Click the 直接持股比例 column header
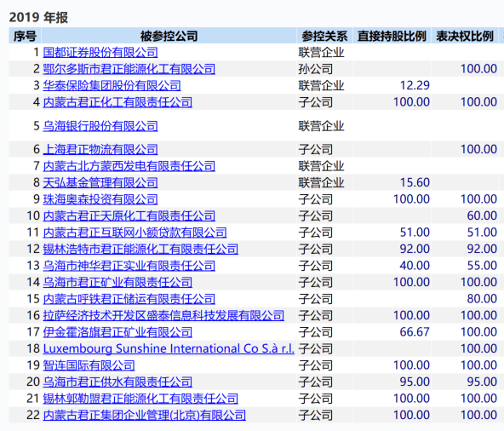 392,36
